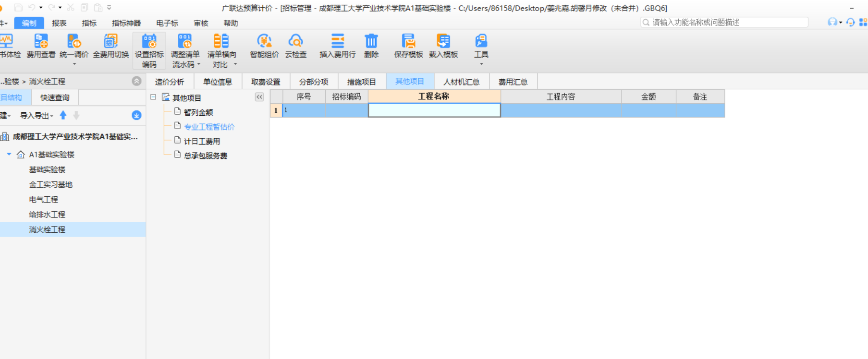Open the 编制 ribbon tab

[x=29, y=23]
